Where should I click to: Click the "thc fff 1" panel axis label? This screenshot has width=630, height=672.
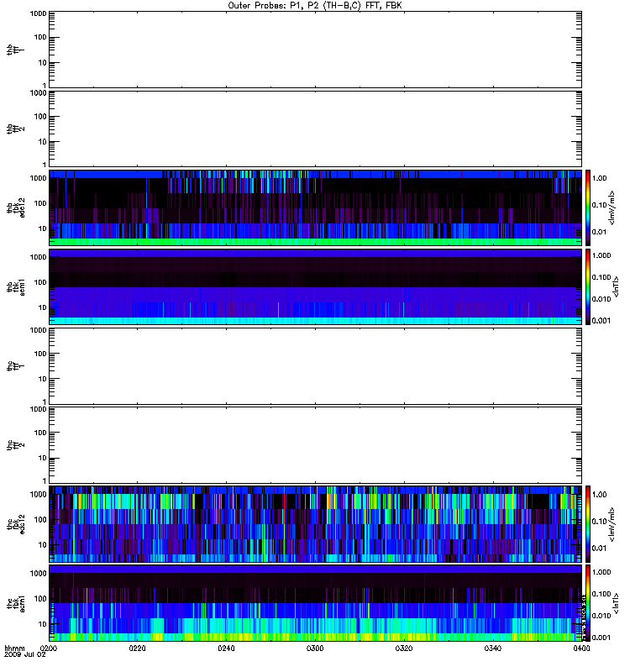click(15, 366)
